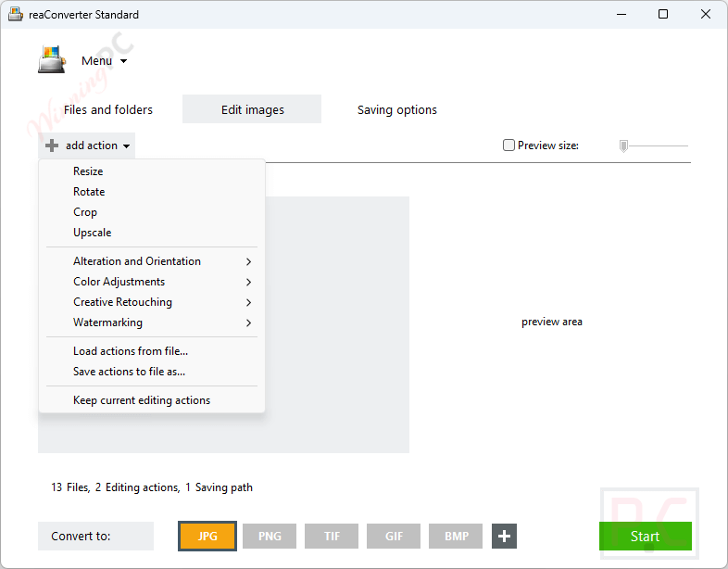Switch to Files and folders tab
The image size is (728, 569).
107,109
